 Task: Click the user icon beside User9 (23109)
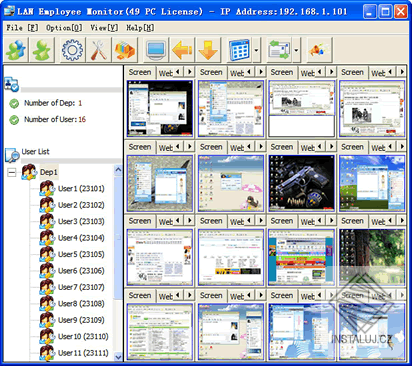(47, 320)
